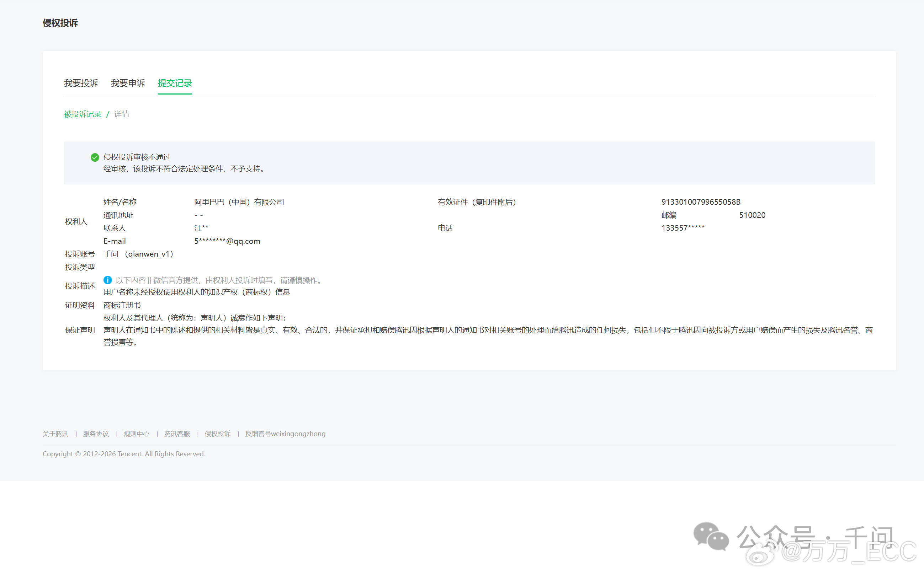Switch to the 我要投诉 tab
924x575 pixels.
point(81,83)
